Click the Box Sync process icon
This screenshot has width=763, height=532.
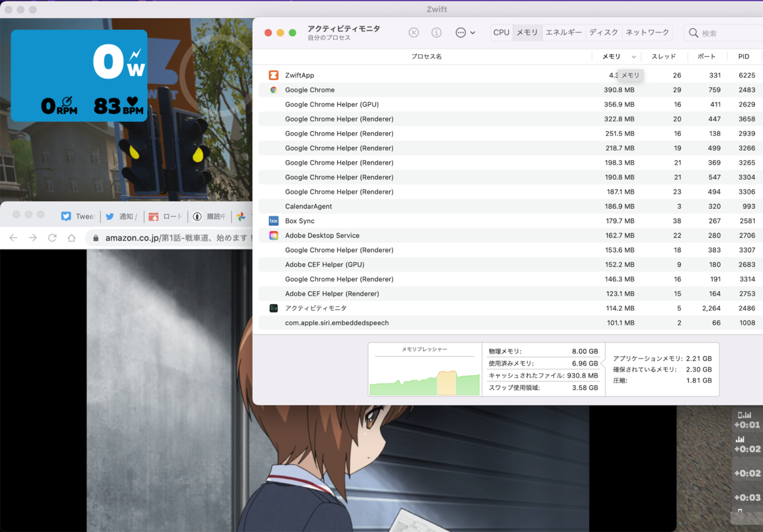273,221
